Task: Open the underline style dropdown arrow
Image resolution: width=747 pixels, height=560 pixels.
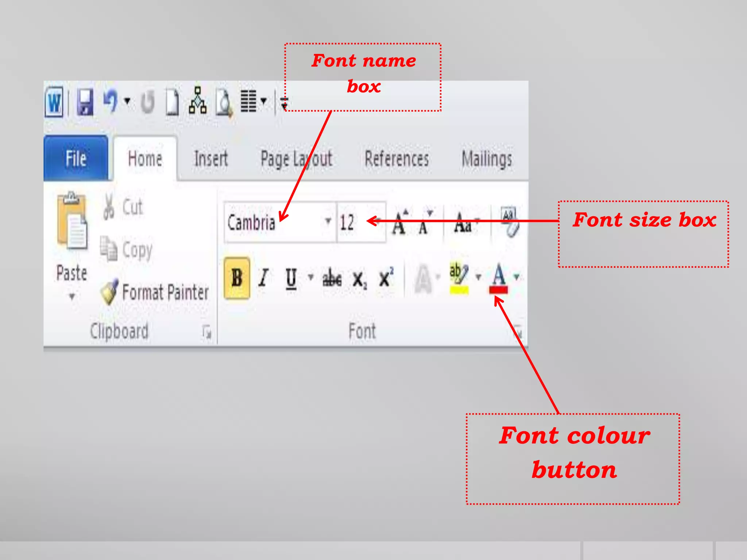Action: click(x=311, y=277)
